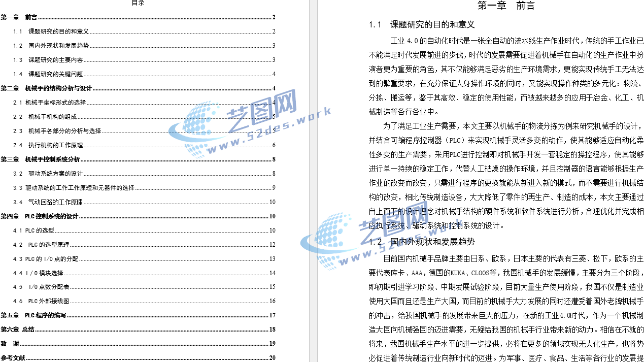Go to contents entry 4.1 PLC的选型

tap(144, 231)
